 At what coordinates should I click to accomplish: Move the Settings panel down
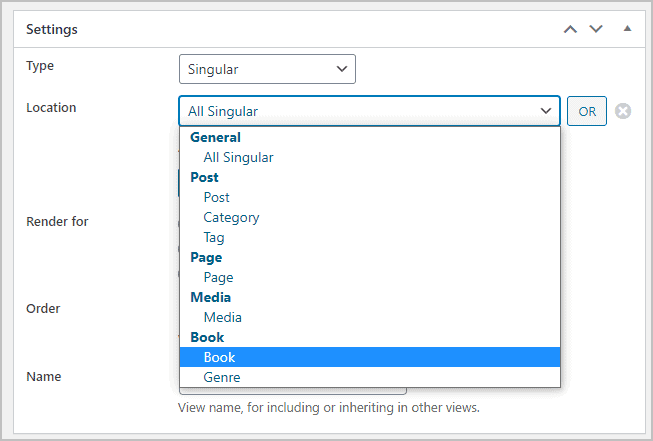click(596, 29)
